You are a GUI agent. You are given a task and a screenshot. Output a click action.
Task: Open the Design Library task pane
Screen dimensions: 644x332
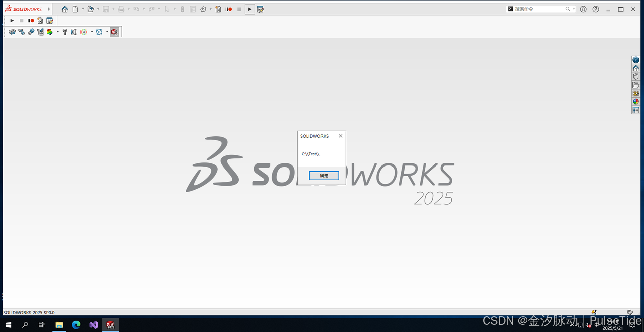(x=635, y=76)
